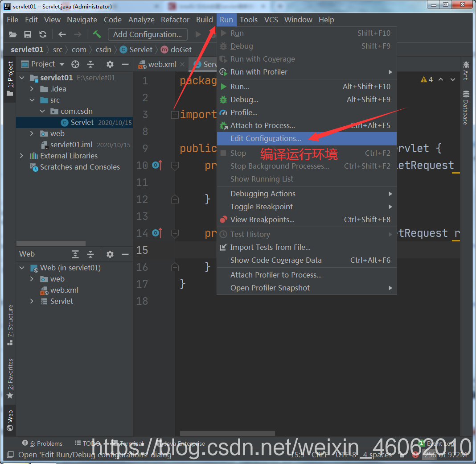The width and height of the screenshot is (476, 464).
Task: Select Import Tests from File... entry
Action: tap(307, 247)
